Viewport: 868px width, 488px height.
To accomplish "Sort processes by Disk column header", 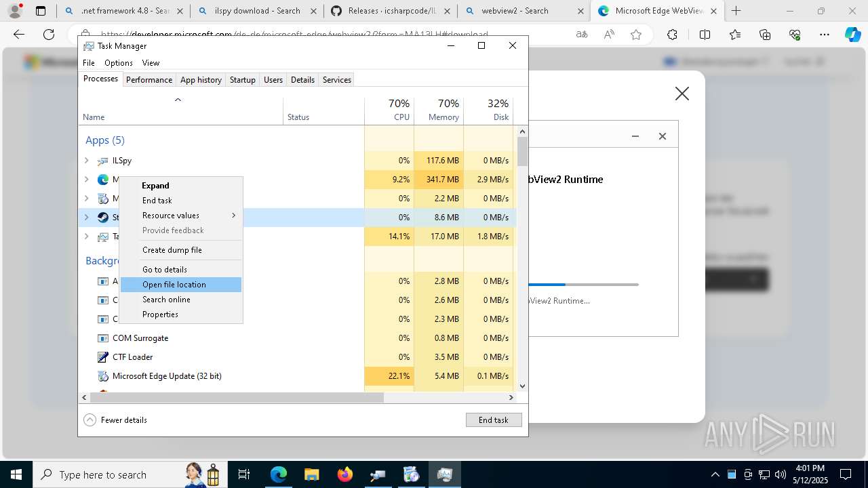I will [x=488, y=110].
